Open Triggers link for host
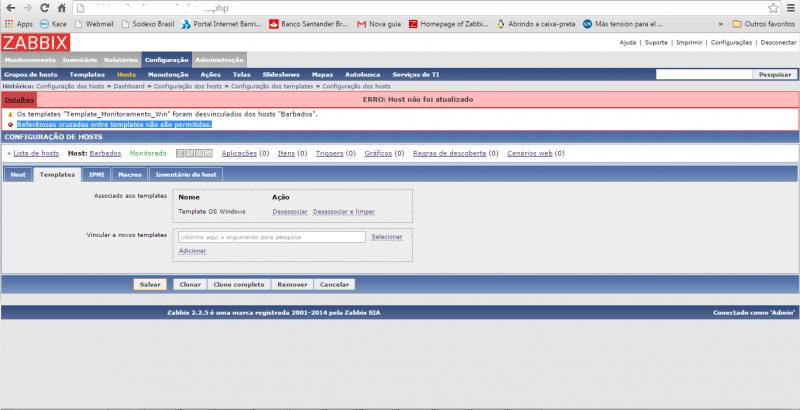Image resolution: width=800 pixels, height=410 pixels. (x=330, y=153)
